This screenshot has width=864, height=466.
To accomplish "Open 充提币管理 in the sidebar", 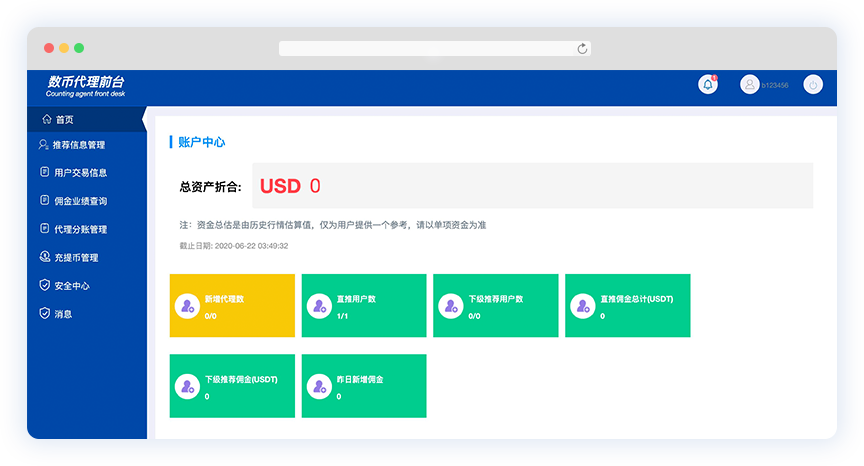I will 76,257.
